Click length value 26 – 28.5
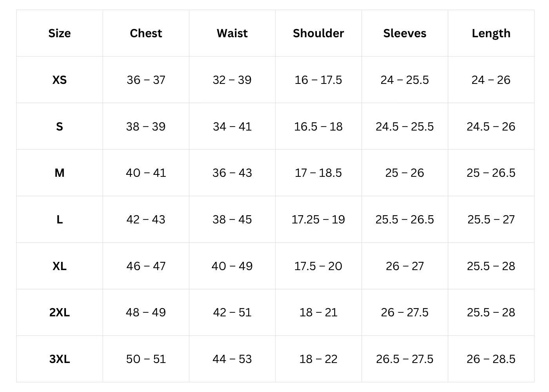The width and height of the screenshot is (549, 392). point(491,359)
